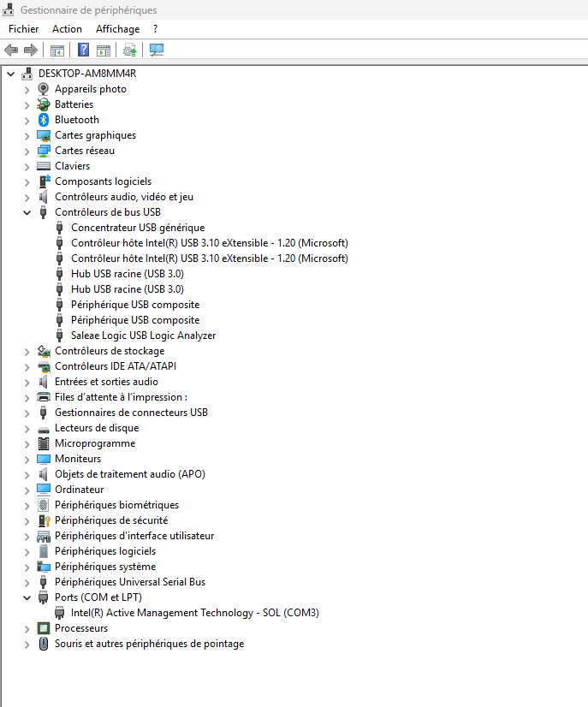The height and width of the screenshot is (707, 588).
Task: Select Concentrateur USB générique device
Action: click(x=137, y=228)
